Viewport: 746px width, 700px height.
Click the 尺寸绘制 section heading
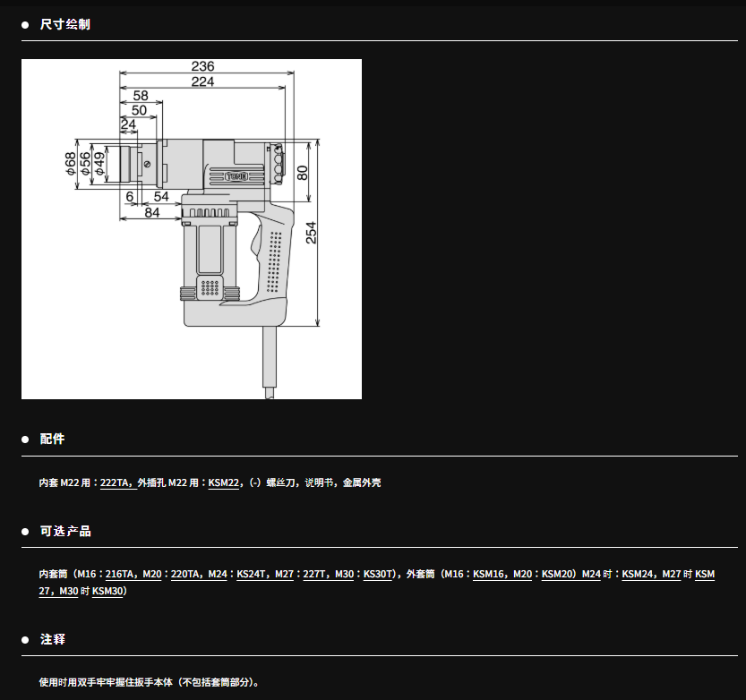pos(65,24)
